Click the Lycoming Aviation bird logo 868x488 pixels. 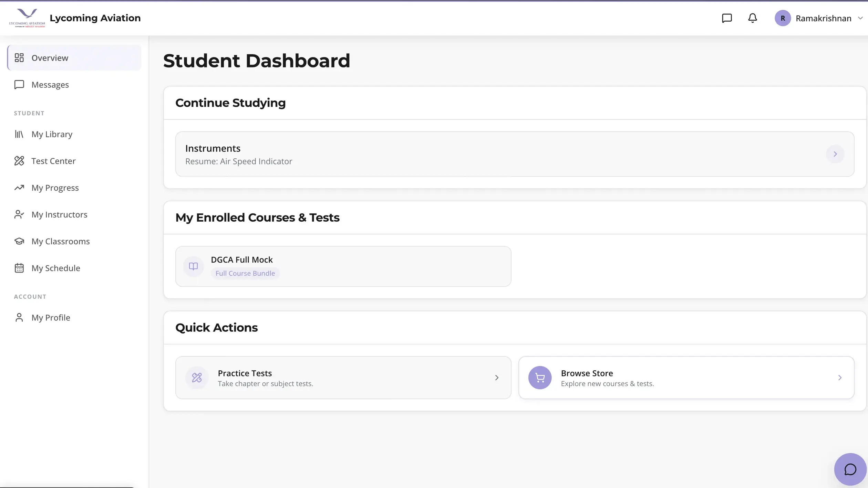click(x=27, y=18)
